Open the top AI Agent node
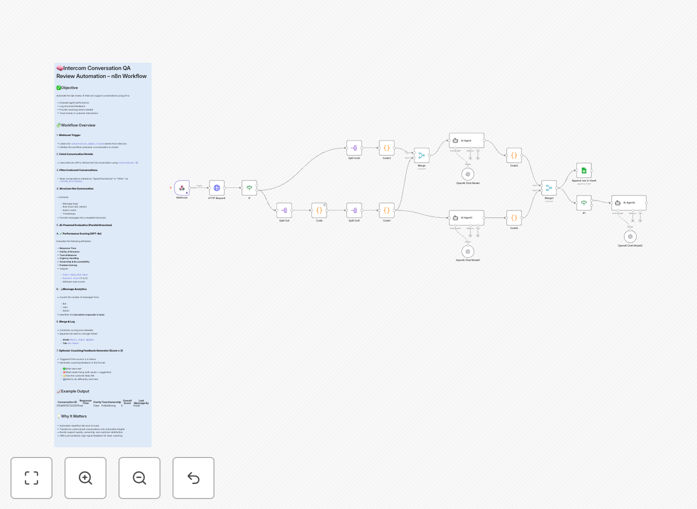 [467, 140]
